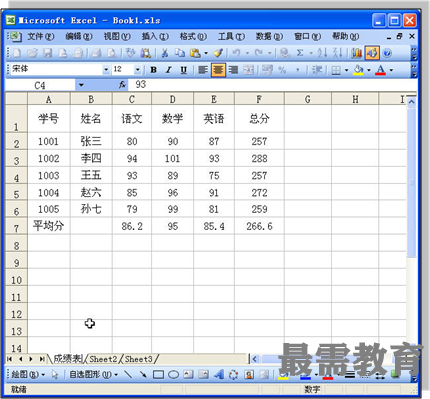Copy the selection using the Copy icon
Viewport: 430px width, 399px height.
180,53
